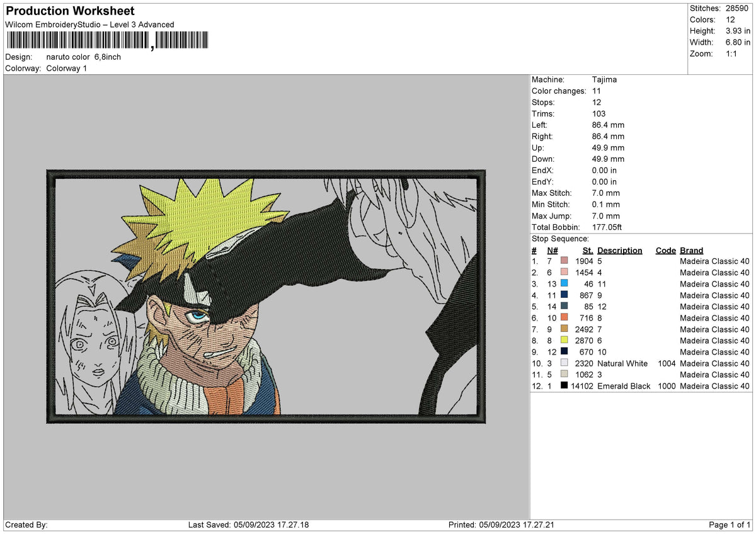
Task: Click 'Madeira Classic 40' in stop row 1
Action: pos(715,261)
